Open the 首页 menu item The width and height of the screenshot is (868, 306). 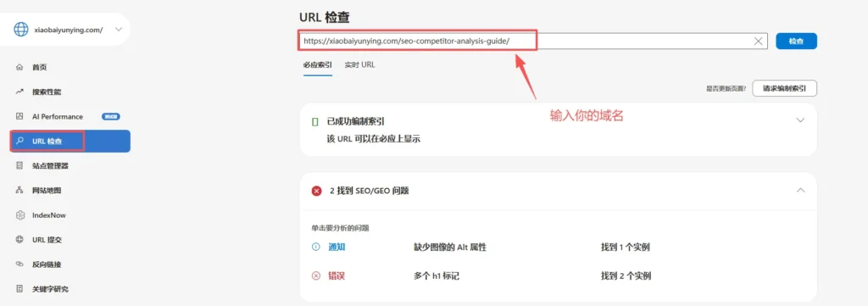coord(40,68)
